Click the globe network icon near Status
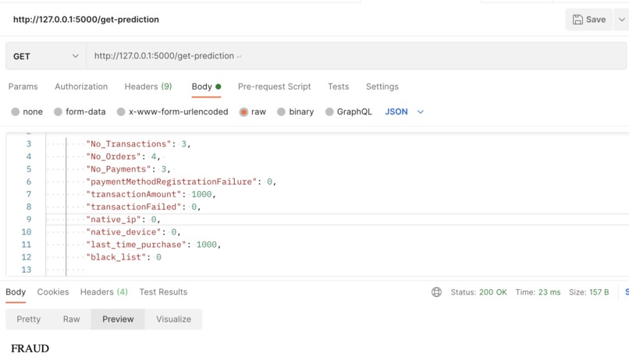This screenshot has height=364, width=629. point(436,292)
